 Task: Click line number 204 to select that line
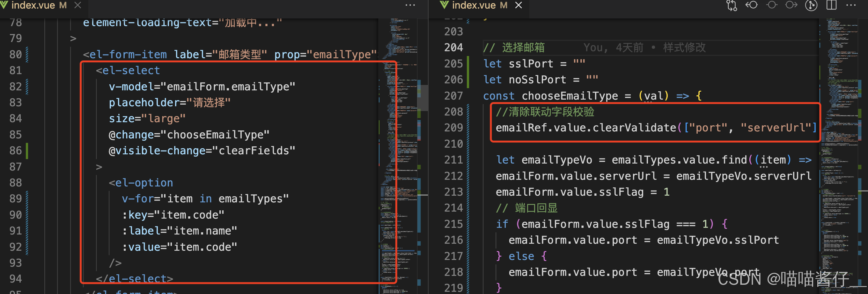[453, 47]
